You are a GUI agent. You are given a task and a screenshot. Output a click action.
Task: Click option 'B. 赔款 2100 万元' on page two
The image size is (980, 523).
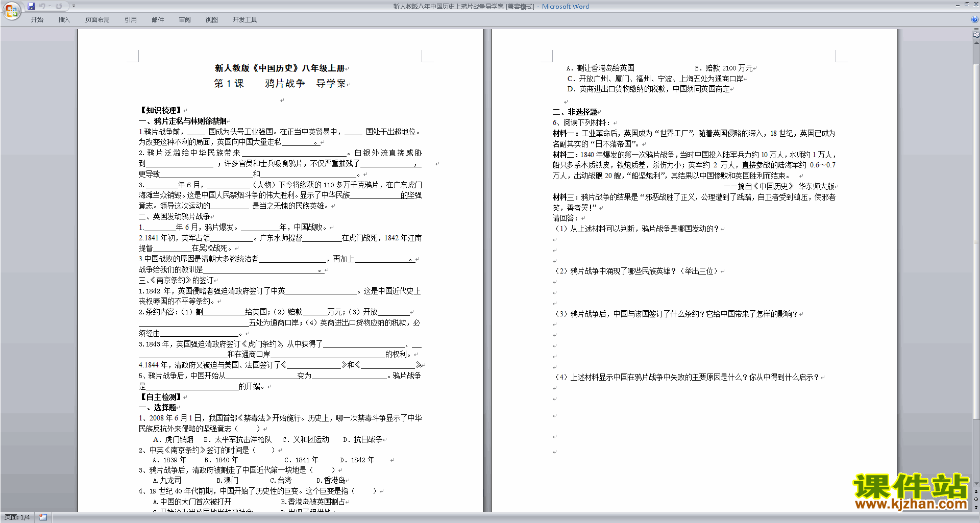pos(724,68)
